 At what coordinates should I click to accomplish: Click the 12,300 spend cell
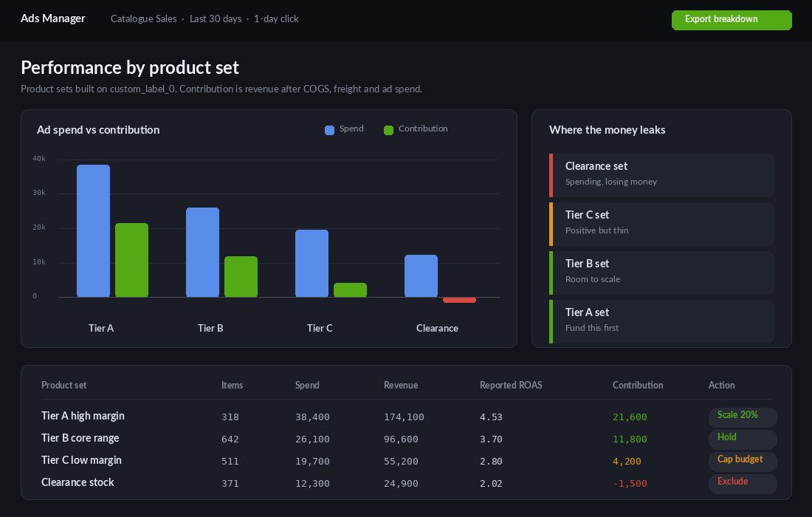(312, 484)
